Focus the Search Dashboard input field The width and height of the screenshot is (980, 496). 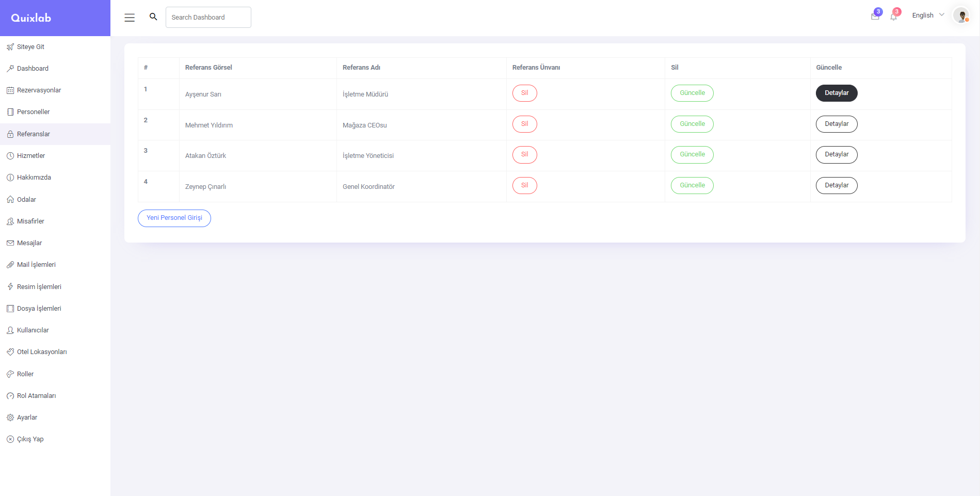(x=208, y=17)
